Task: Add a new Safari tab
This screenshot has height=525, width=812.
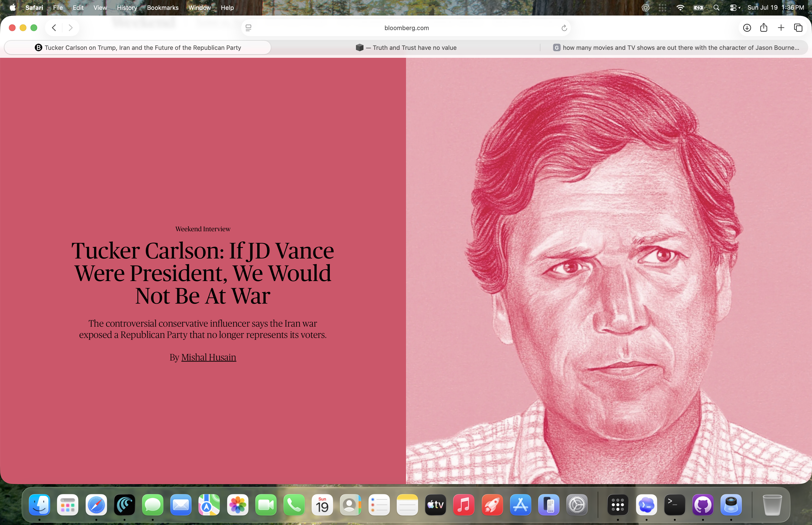Action: (x=781, y=28)
